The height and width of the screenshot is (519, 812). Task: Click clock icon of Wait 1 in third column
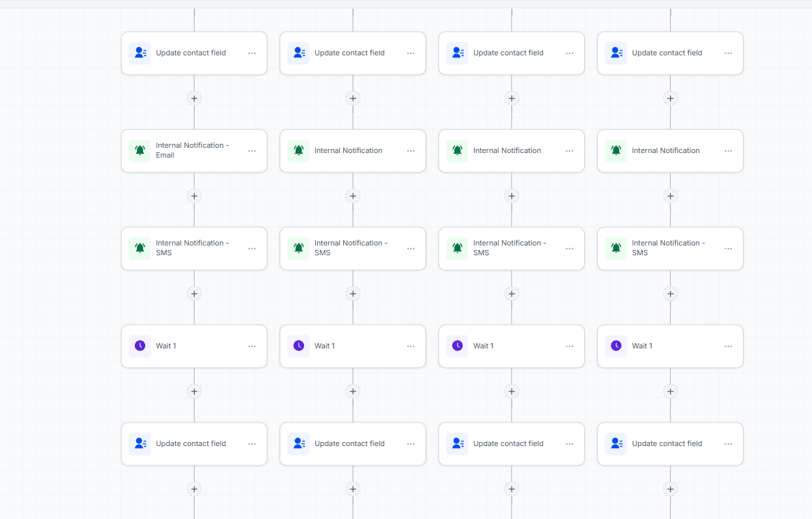pos(458,346)
